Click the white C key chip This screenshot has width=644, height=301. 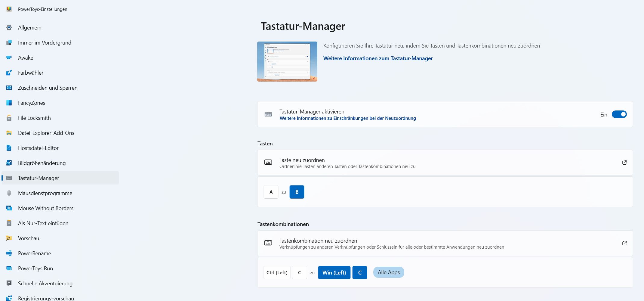coord(300,272)
